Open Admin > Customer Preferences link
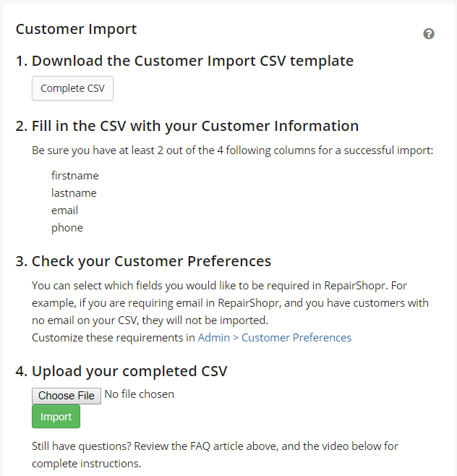457x476 pixels. coord(274,338)
